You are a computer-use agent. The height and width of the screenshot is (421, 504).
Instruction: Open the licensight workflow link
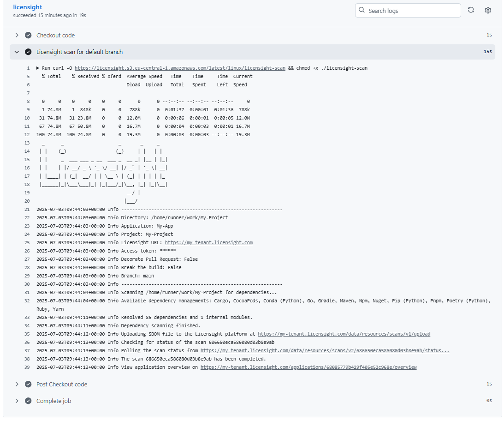(27, 7)
